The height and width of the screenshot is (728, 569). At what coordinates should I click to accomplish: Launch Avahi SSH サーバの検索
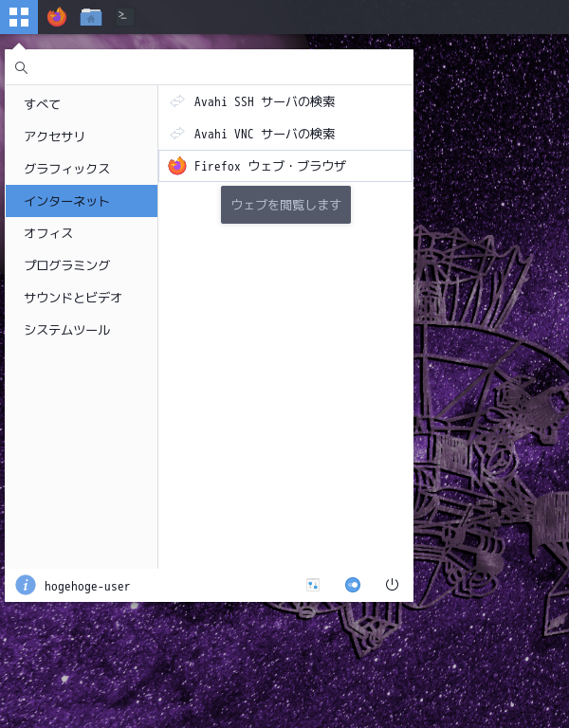[x=285, y=101]
